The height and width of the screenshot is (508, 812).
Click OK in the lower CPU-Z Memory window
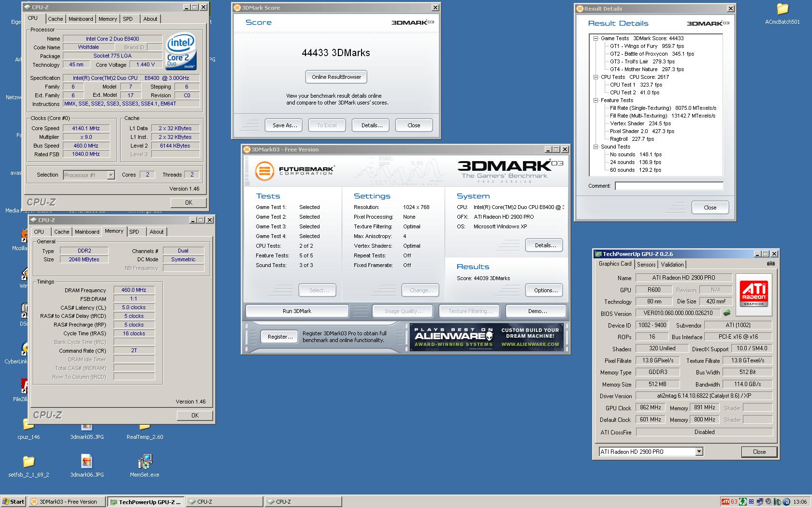(195, 415)
